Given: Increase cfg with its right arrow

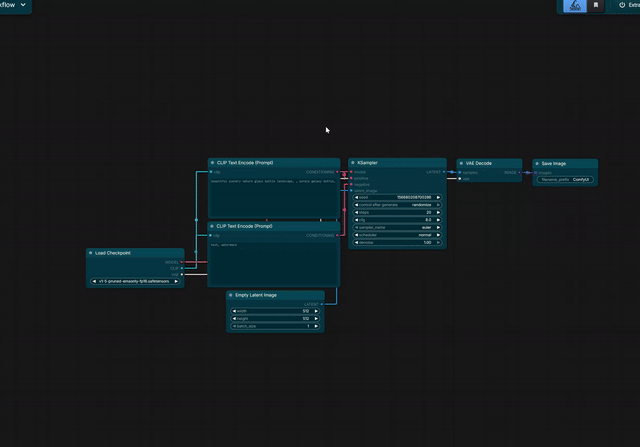Looking at the screenshot, I should 438,220.
